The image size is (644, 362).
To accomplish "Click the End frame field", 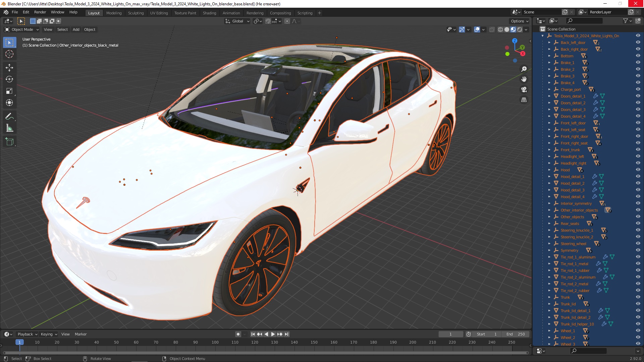I will (516, 334).
